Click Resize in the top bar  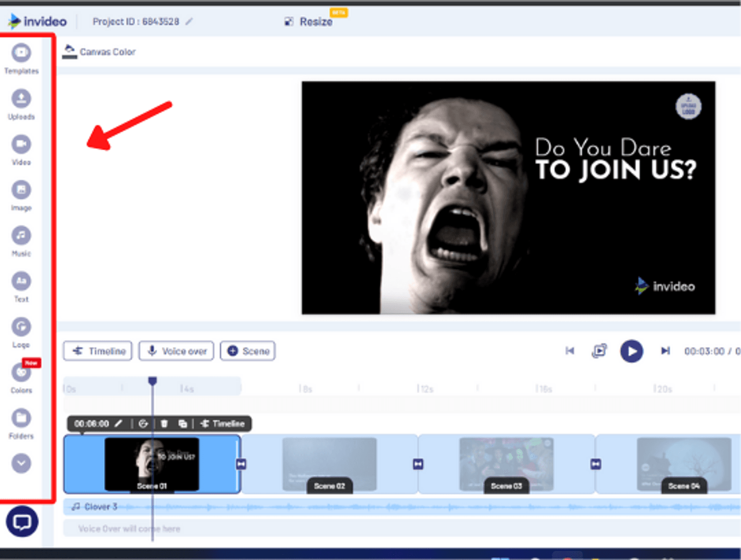(x=309, y=22)
